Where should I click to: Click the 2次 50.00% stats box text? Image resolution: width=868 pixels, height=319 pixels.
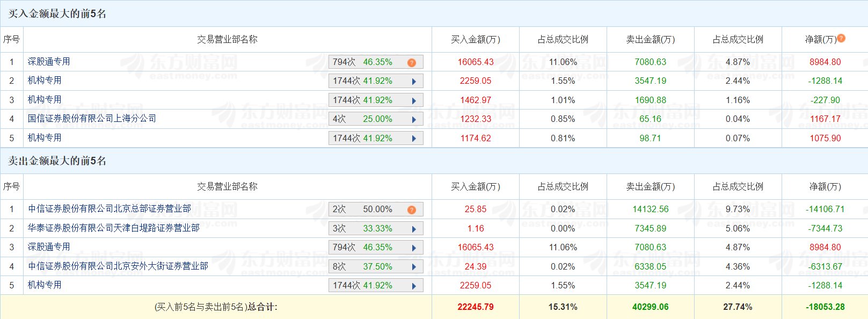362,209
